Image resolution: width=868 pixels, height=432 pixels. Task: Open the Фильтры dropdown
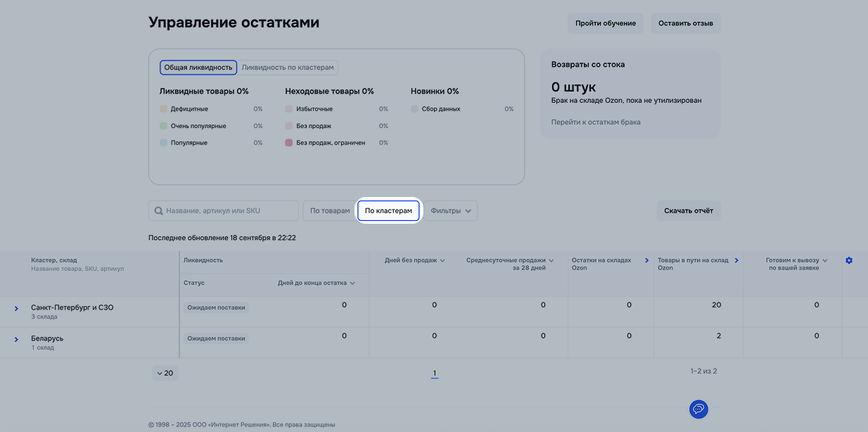point(451,211)
